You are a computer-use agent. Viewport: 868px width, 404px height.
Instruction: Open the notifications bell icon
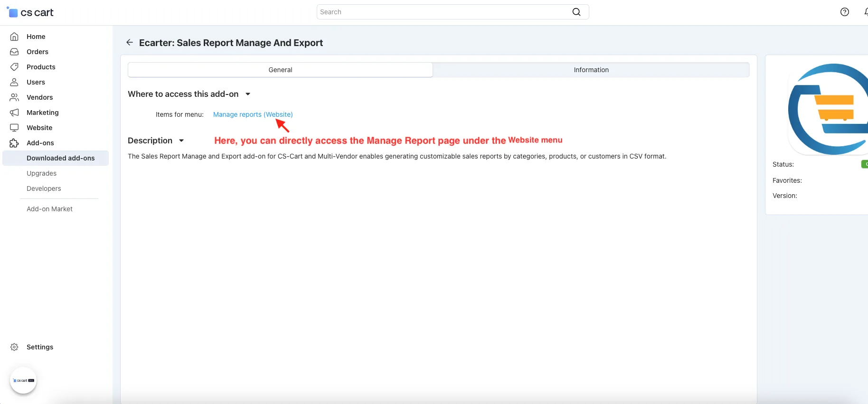(x=866, y=12)
